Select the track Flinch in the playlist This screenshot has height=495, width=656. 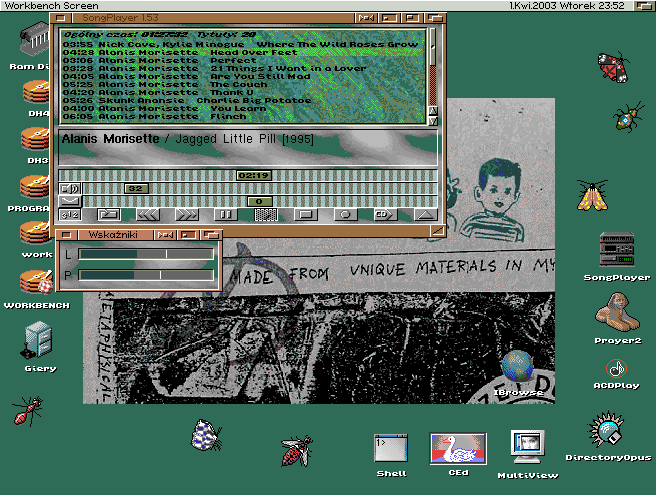(243, 116)
